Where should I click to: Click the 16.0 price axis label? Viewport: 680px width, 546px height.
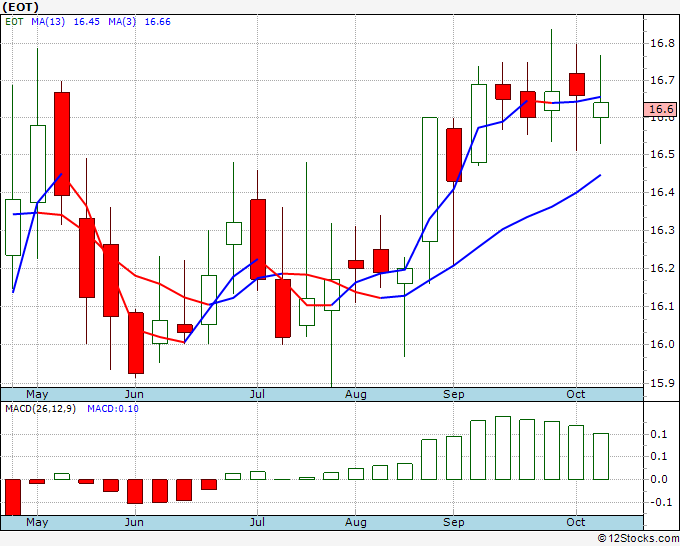(662, 344)
